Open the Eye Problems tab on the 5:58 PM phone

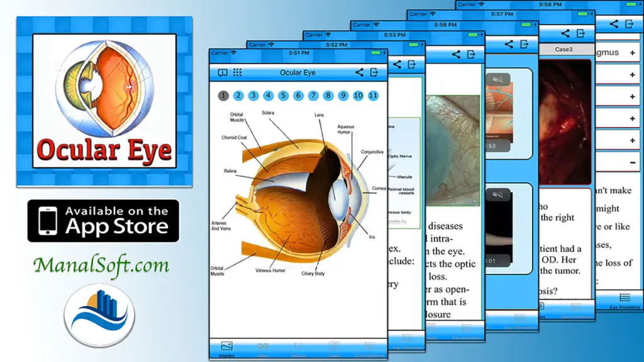[x=625, y=301]
